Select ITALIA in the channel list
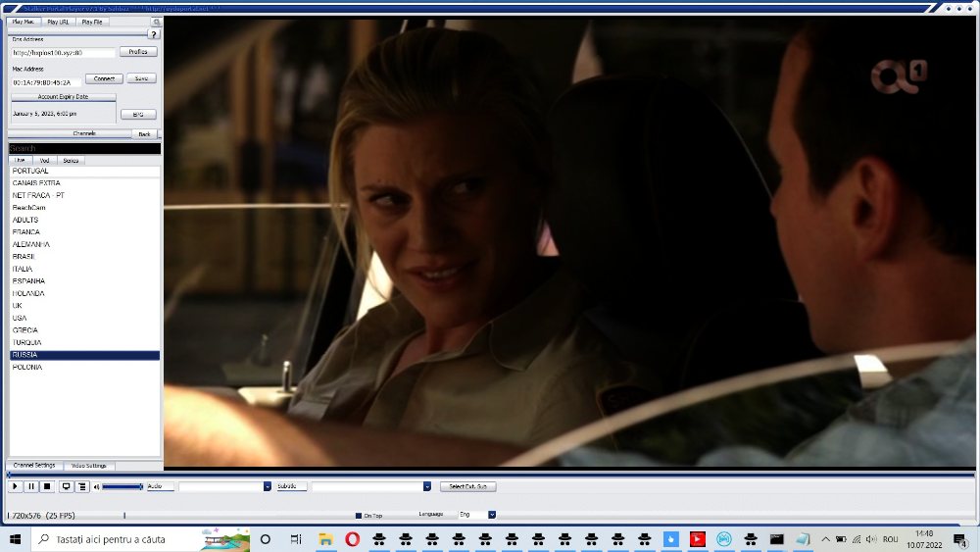980x552 pixels. pyautogui.click(x=84, y=269)
